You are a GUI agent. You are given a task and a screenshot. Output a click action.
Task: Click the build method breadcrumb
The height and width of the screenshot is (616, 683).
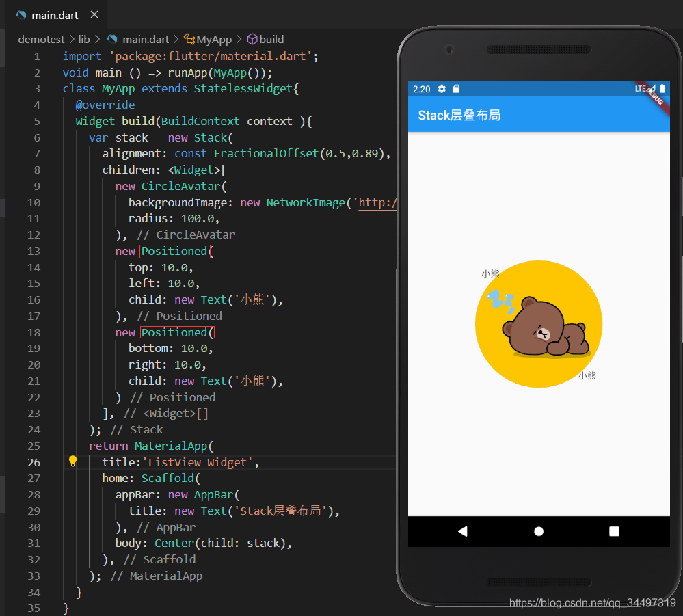click(x=271, y=39)
